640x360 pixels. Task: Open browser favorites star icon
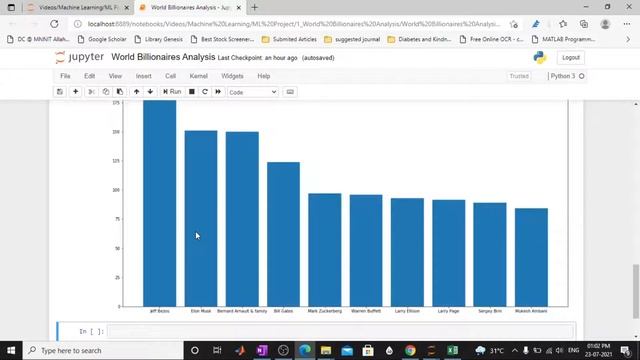point(563,24)
